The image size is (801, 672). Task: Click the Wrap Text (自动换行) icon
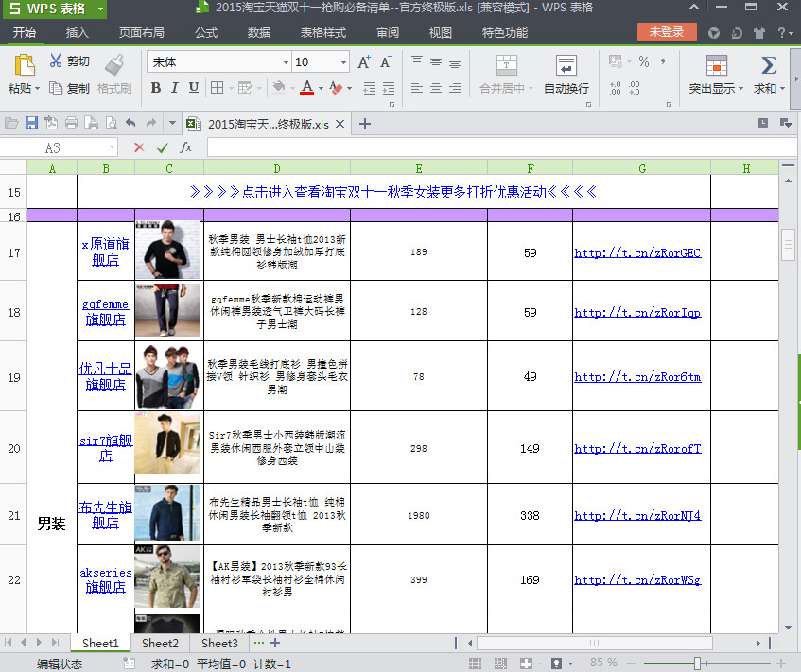566,65
